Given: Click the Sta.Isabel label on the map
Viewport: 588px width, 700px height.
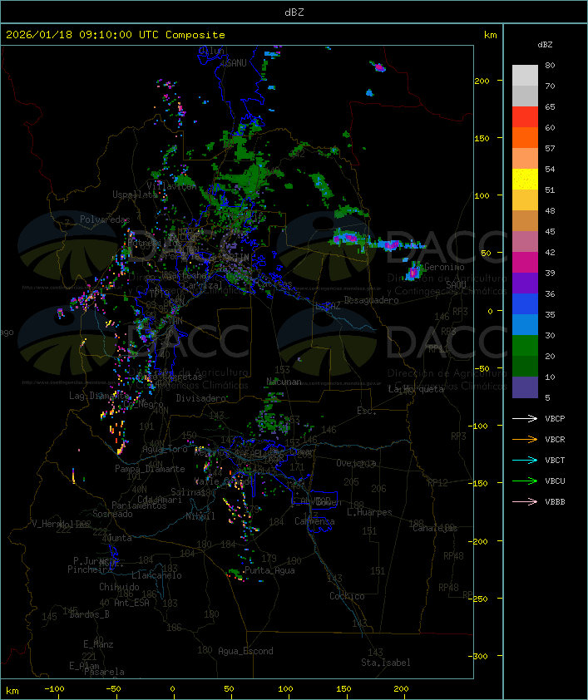Looking at the screenshot, I should pos(385,663).
